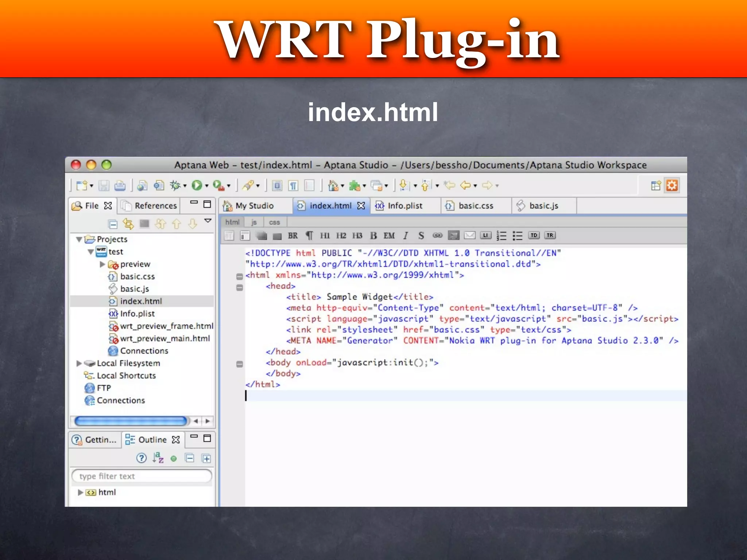747x560 pixels.
Task: Open the References view tab
Action: click(150, 206)
